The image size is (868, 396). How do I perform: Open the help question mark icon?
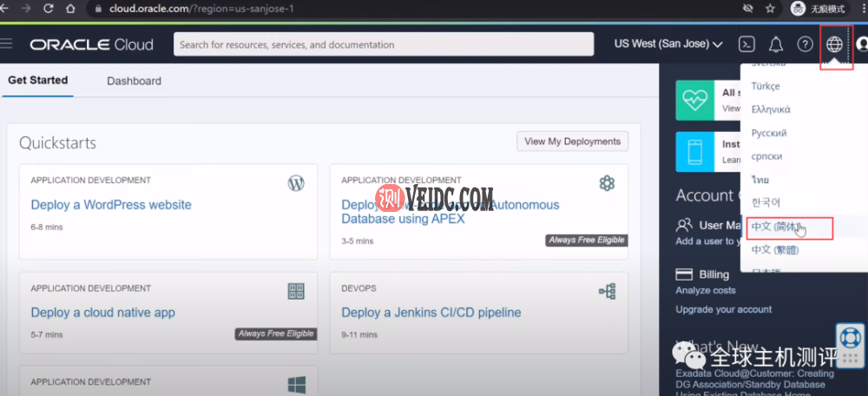pyautogui.click(x=805, y=44)
